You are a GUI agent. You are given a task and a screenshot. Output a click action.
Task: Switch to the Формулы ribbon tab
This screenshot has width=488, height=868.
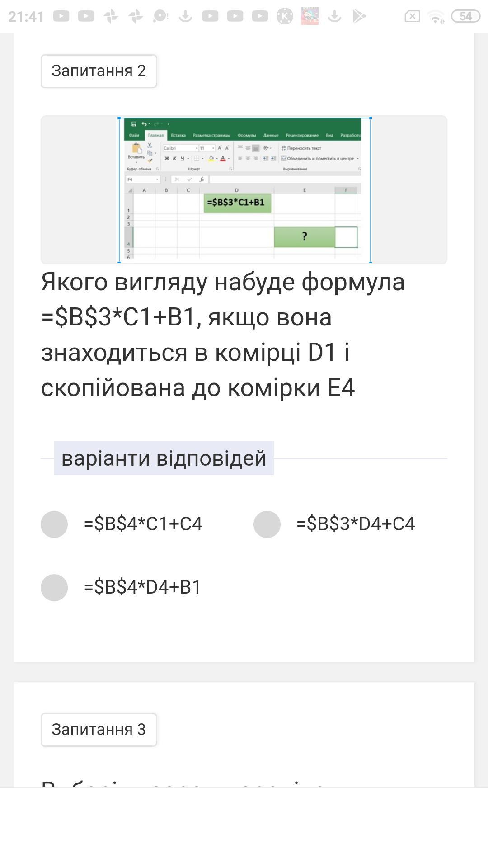246,135
